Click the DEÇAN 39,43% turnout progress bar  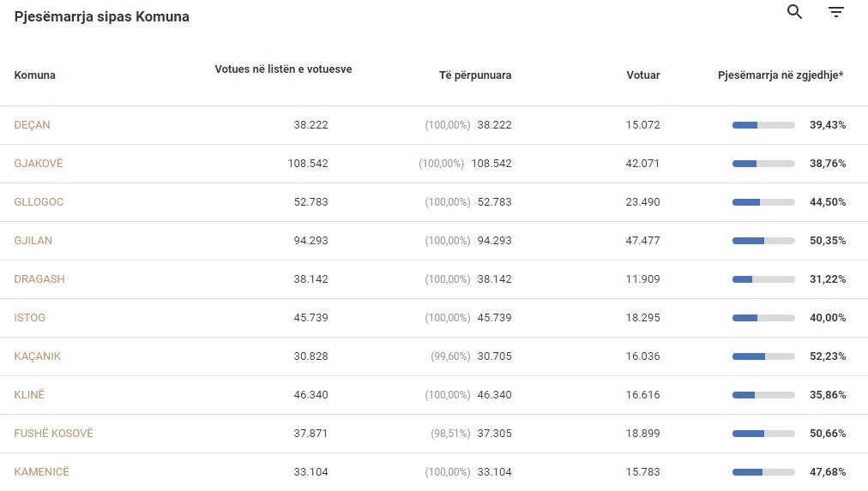click(763, 125)
